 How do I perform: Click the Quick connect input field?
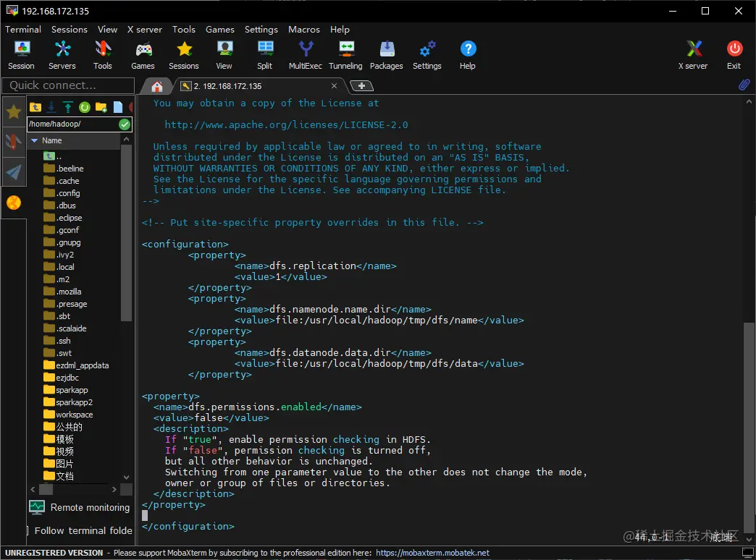pos(68,85)
